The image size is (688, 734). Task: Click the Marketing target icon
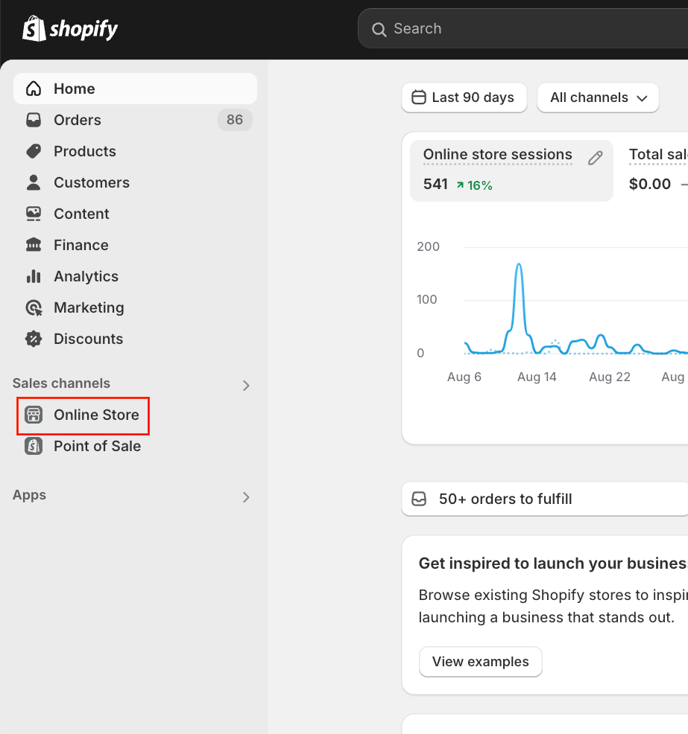tap(34, 308)
